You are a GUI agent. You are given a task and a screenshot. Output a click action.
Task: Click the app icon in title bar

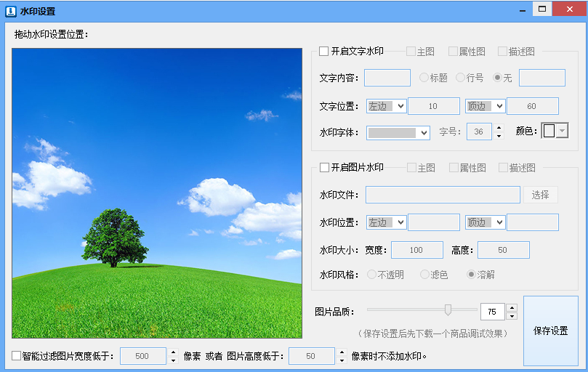10,11
